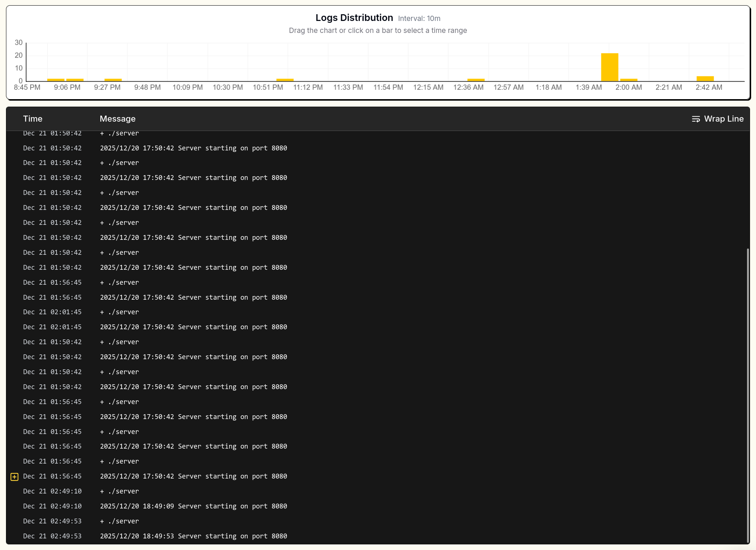Image resolution: width=756 pixels, height=550 pixels.
Task: Click the log table vertical scrollbar
Action: tap(747, 393)
